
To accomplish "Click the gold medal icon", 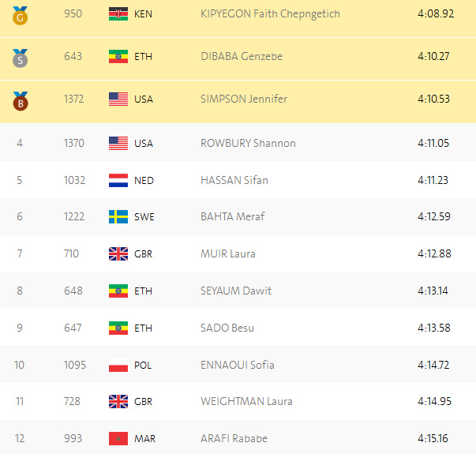I will pyautogui.click(x=20, y=14).
